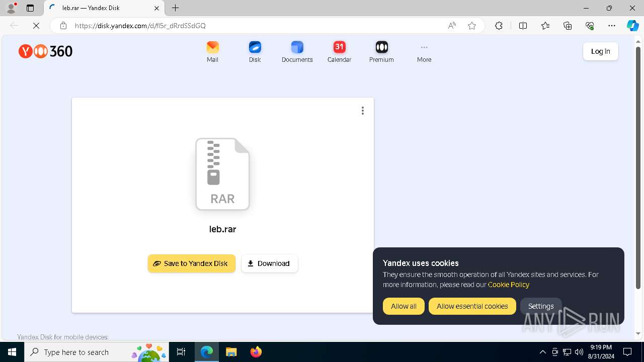
Task: Toggle Read aloud in address bar
Action: 452,26
